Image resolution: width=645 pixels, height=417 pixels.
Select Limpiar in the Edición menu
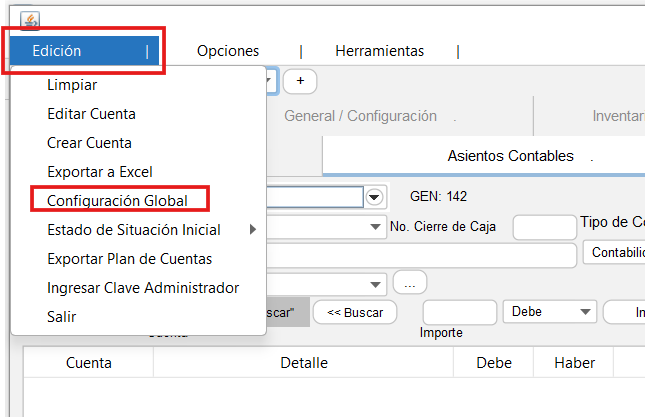pyautogui.click(x=72, y=86)
